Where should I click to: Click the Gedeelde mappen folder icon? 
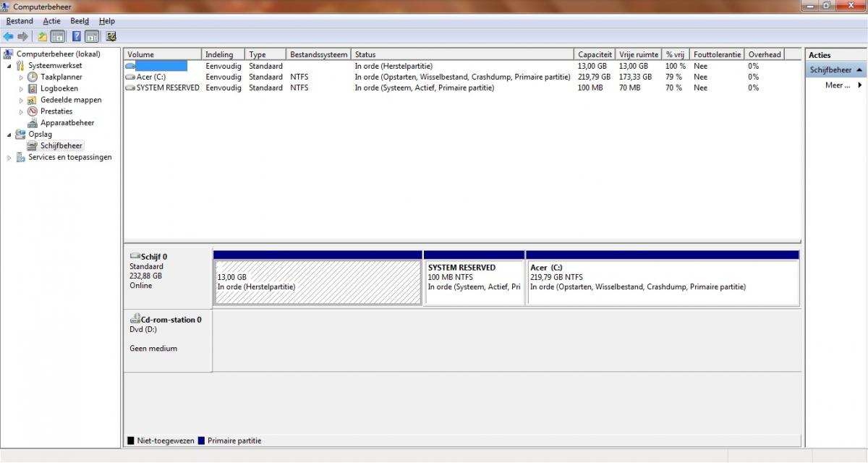tap(33, 100)
